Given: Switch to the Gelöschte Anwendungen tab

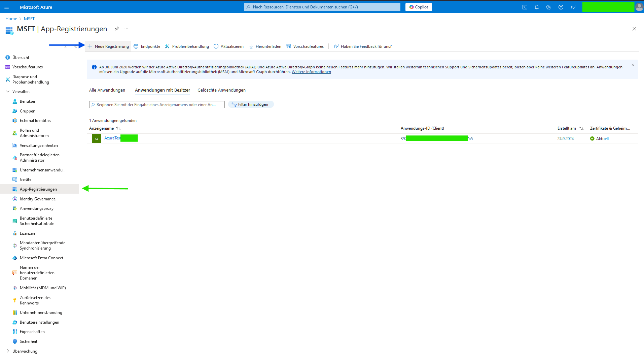Looking at the screenshot, I should click(221, 90).
